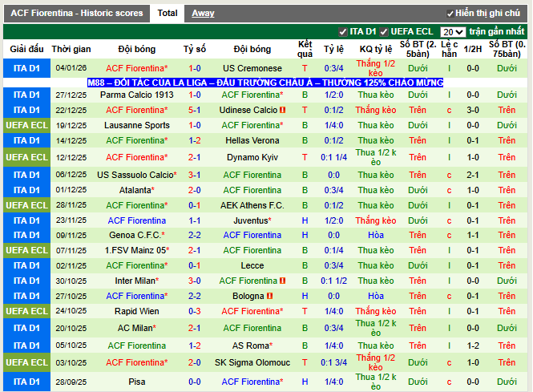Open US Cremonese team link
The height and width of the screenshot is (392, 533).
pyautogui.click(x=252, y=68)
